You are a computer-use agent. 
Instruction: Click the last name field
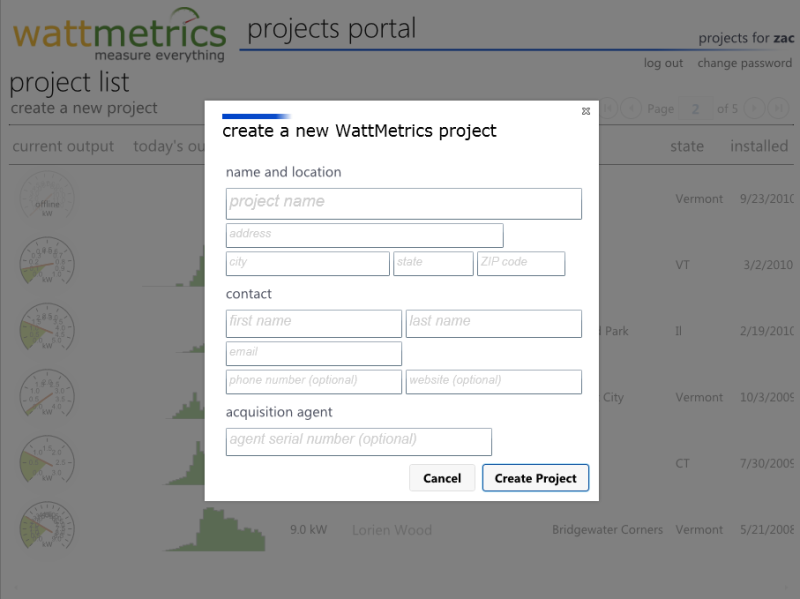(493, 323)
